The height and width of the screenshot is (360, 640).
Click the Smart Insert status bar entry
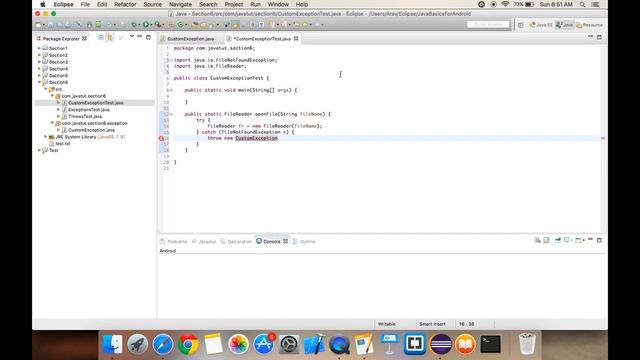(432, 324)
